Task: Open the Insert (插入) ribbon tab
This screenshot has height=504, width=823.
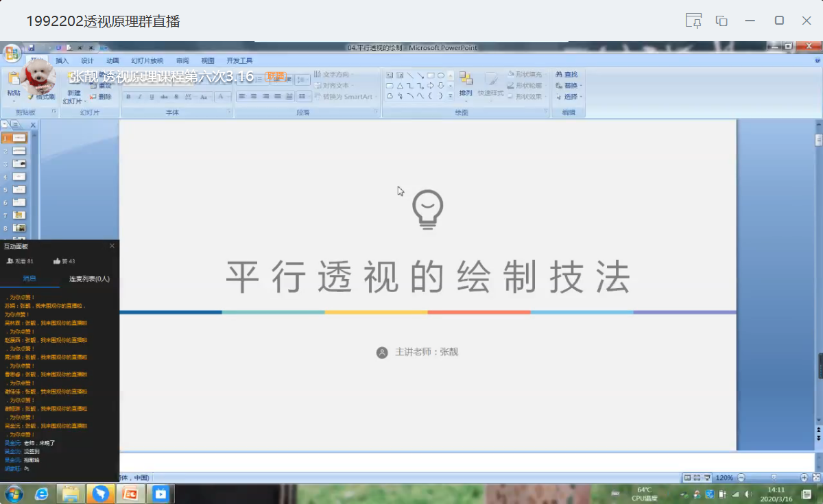Action: pos(62,60)
